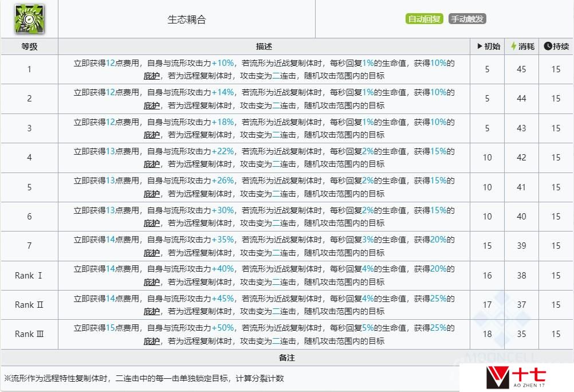Click the +50% attack value in Rank Ⅲ

click(x=223, y=328)
